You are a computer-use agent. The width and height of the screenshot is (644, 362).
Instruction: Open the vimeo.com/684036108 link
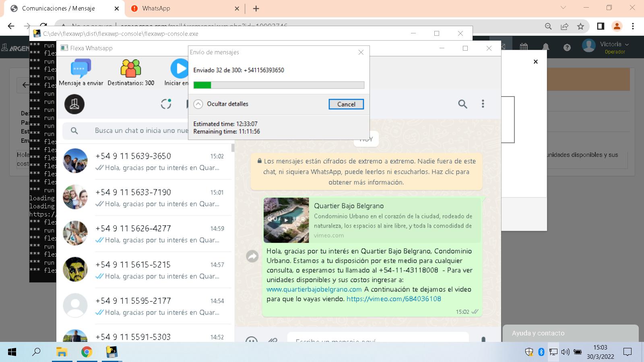pyautogui.click(x=394, y=299)
